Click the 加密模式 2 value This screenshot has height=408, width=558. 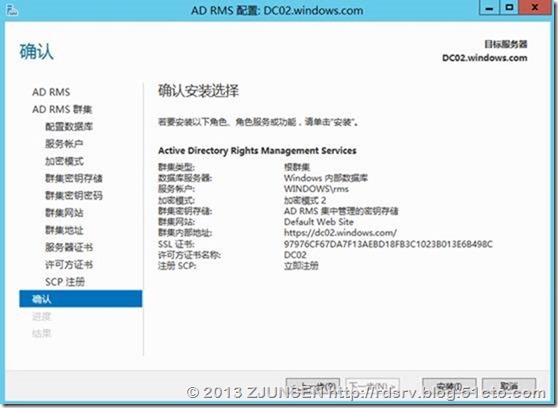[x=305, y=200]
